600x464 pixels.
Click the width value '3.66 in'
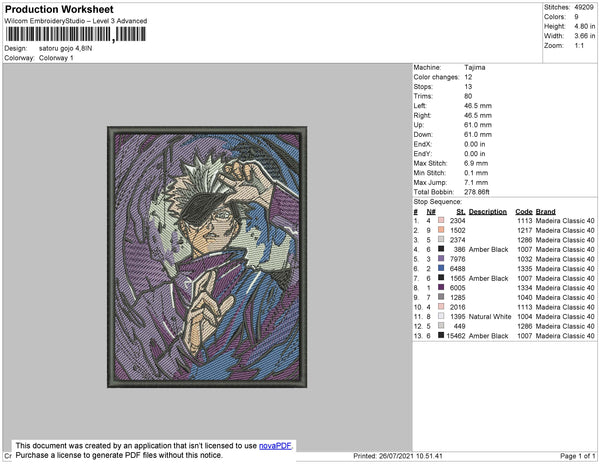pos(585,36)
